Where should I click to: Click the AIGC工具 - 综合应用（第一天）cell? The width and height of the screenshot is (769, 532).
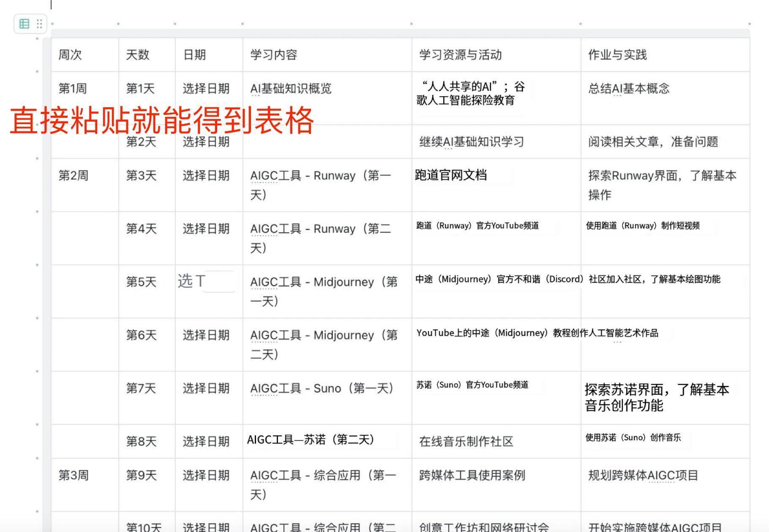[x=327, y=485]
